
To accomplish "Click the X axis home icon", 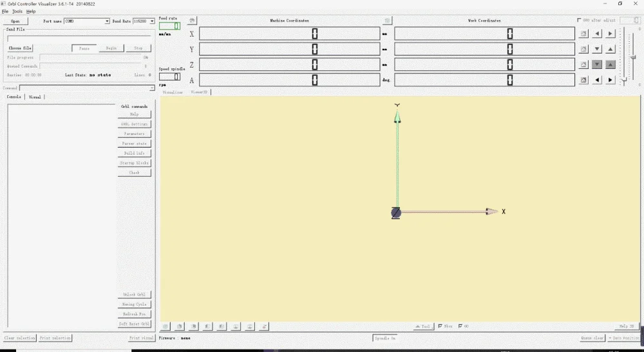I will [583, 34].
